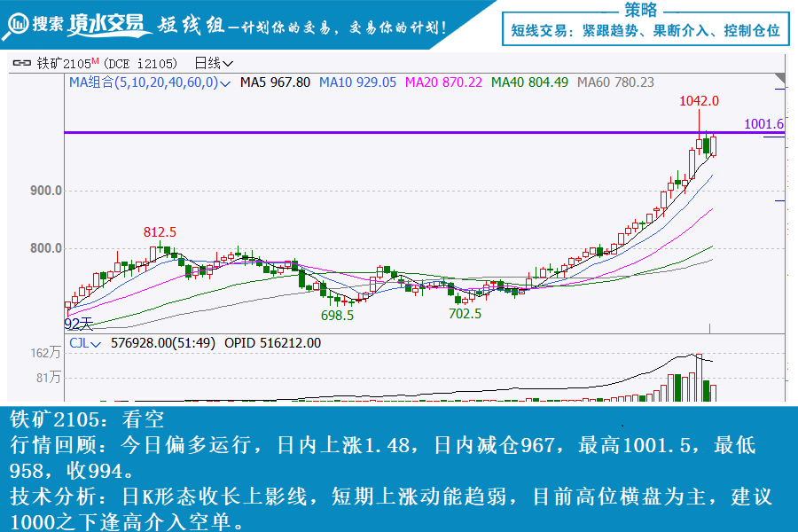This screenshot has height=532, width=798.
Task: Select the MA5 967.80 indicator label
Action: point(276,82)
